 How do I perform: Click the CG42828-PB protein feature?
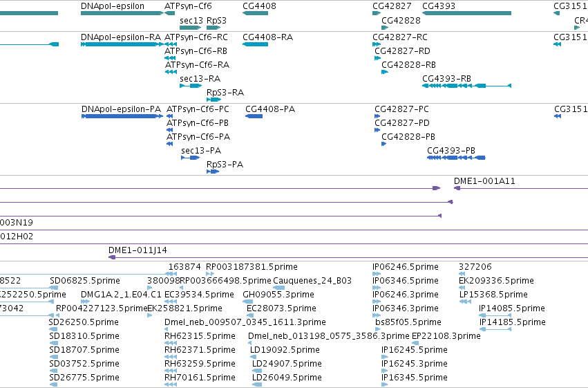(x=383, y=144)
